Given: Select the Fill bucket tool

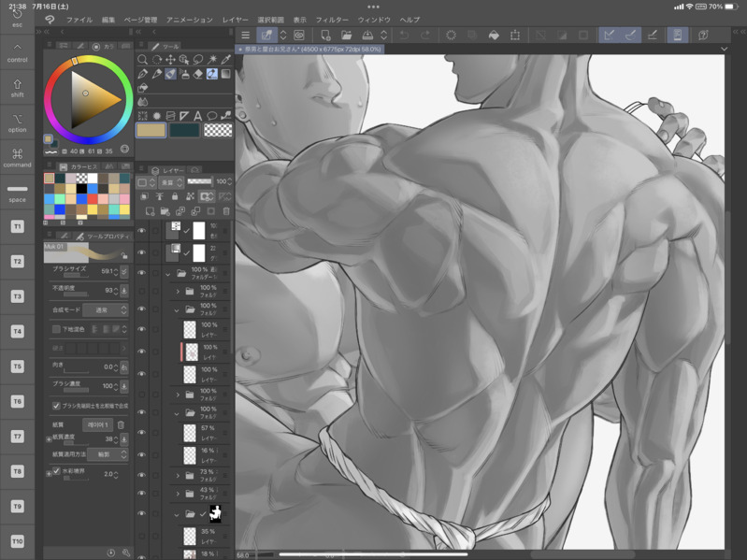Looking at the screenshot, I should click(x=142, y=88).
